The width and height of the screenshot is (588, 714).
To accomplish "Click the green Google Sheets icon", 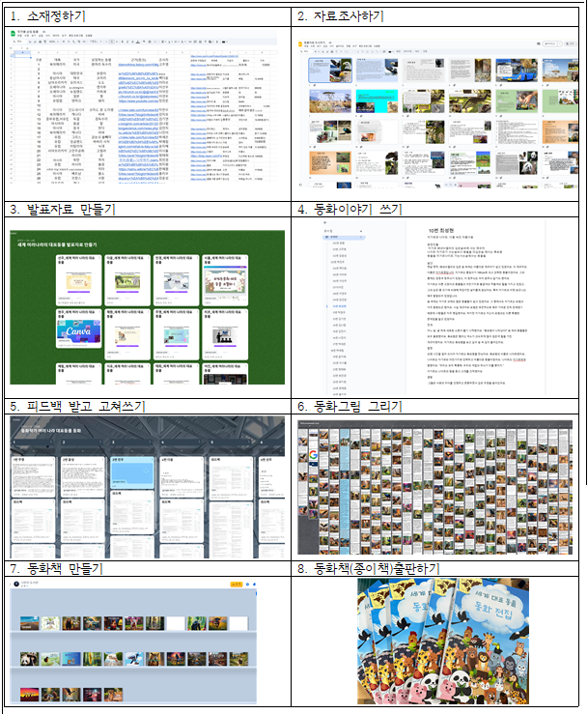I will tap(13, 33).
